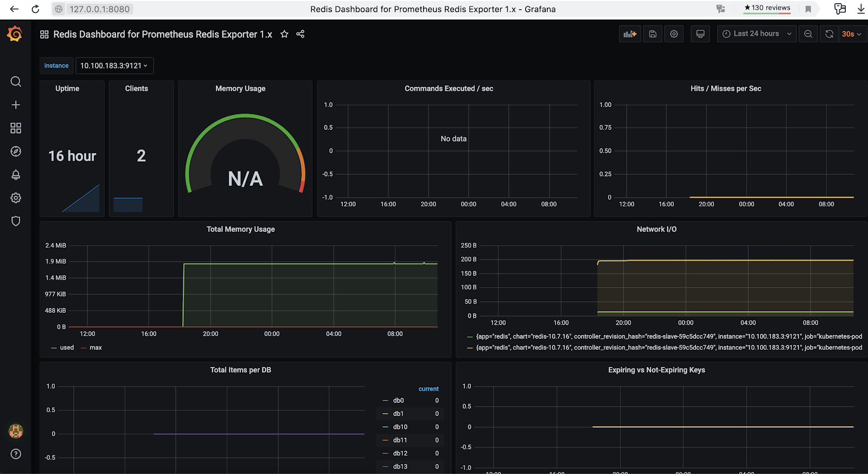Open Hits / Misses per Sec panel menu
Image resolution: width=868 pixels, height=474 pixels.
coord(725,89)
